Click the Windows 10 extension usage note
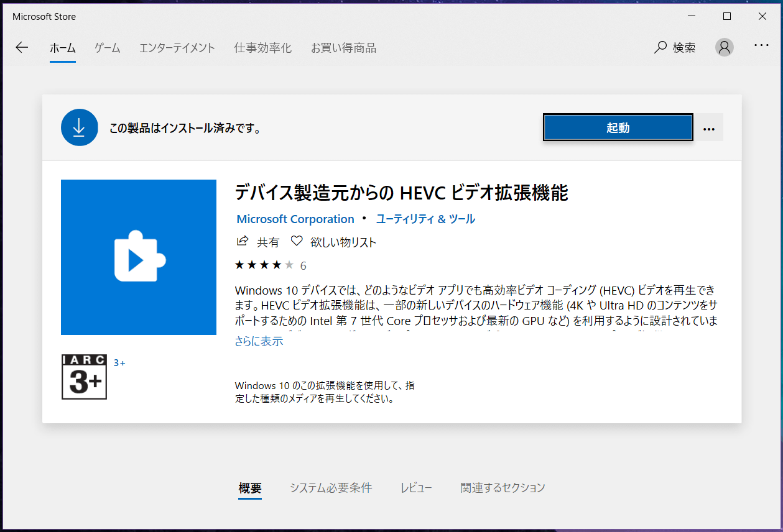The image size is (783, 532). (x=325, y=392)
